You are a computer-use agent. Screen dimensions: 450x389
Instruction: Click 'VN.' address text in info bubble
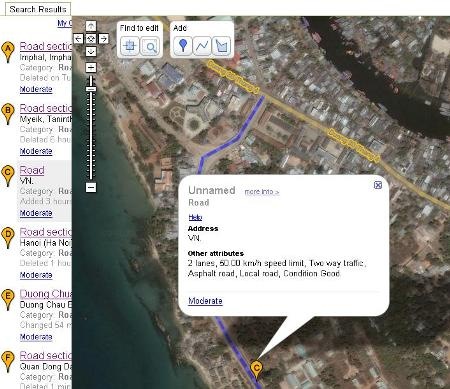coord(194,238)
